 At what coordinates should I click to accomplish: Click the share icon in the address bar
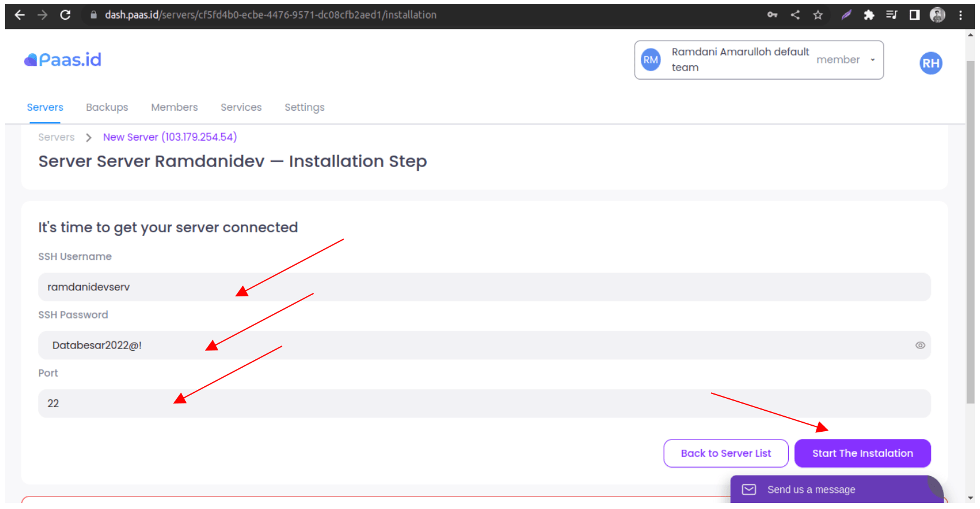[x=795, y=15]
